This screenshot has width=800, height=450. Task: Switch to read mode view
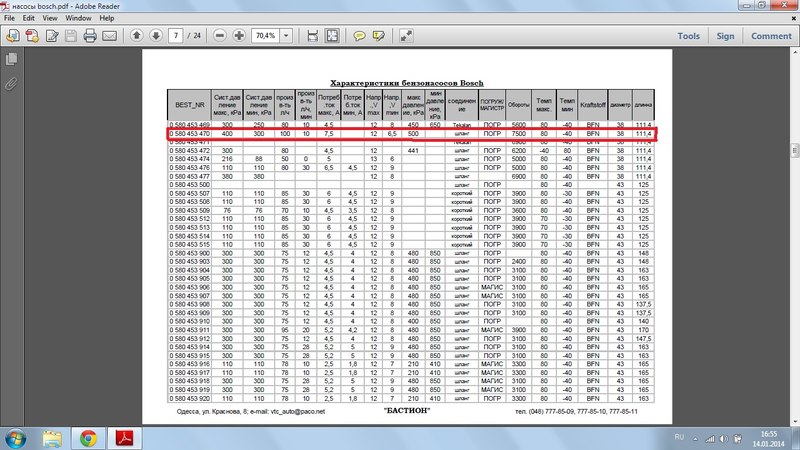(x=406, y=36)
